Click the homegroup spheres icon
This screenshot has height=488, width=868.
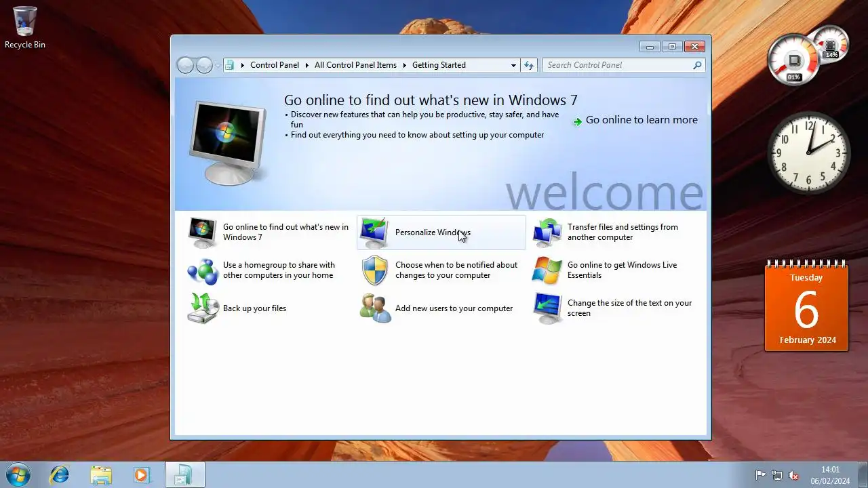click(202, 270)
